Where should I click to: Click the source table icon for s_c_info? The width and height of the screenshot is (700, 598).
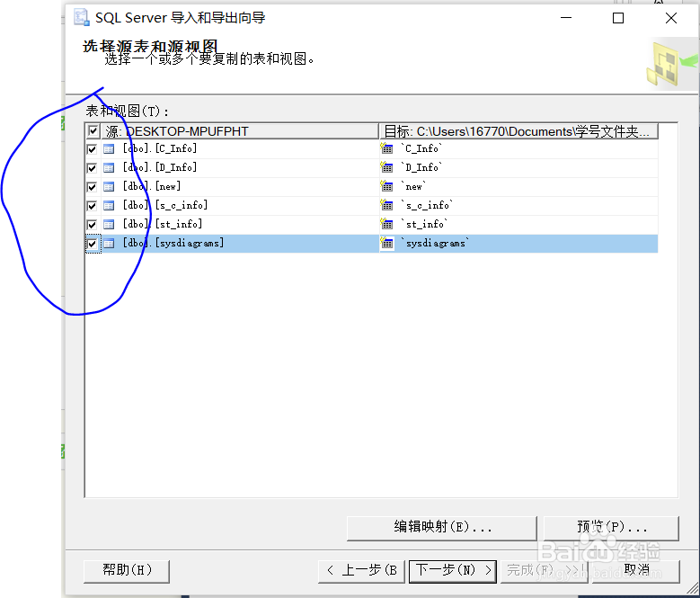point(109,205)
